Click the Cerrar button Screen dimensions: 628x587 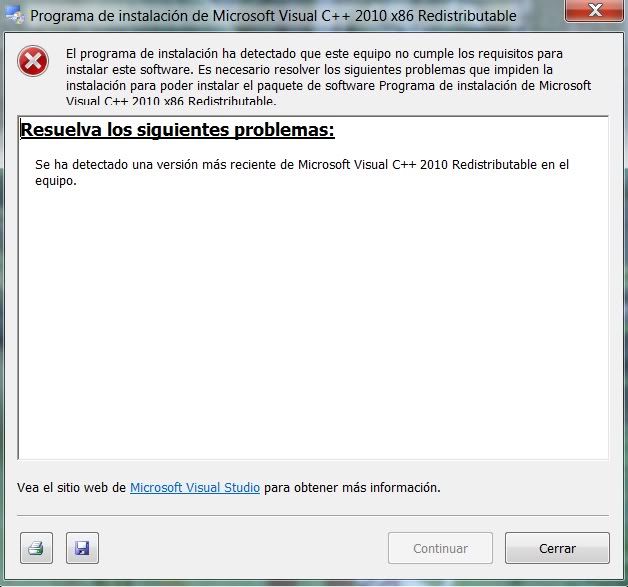[557, 548]
